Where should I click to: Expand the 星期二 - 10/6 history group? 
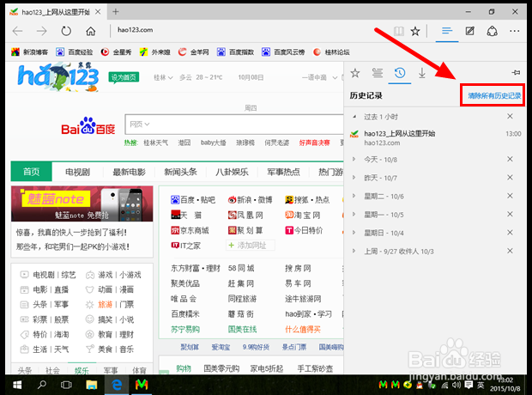[354, 196]
